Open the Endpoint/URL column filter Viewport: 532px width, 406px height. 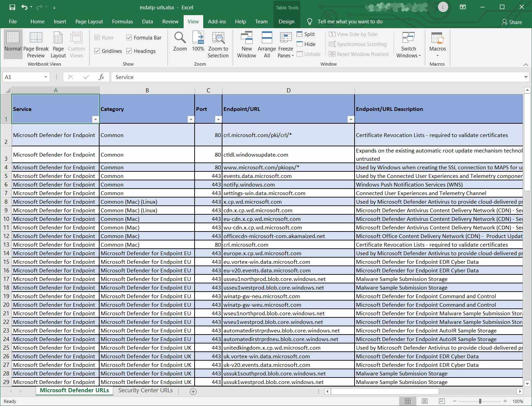350,120
